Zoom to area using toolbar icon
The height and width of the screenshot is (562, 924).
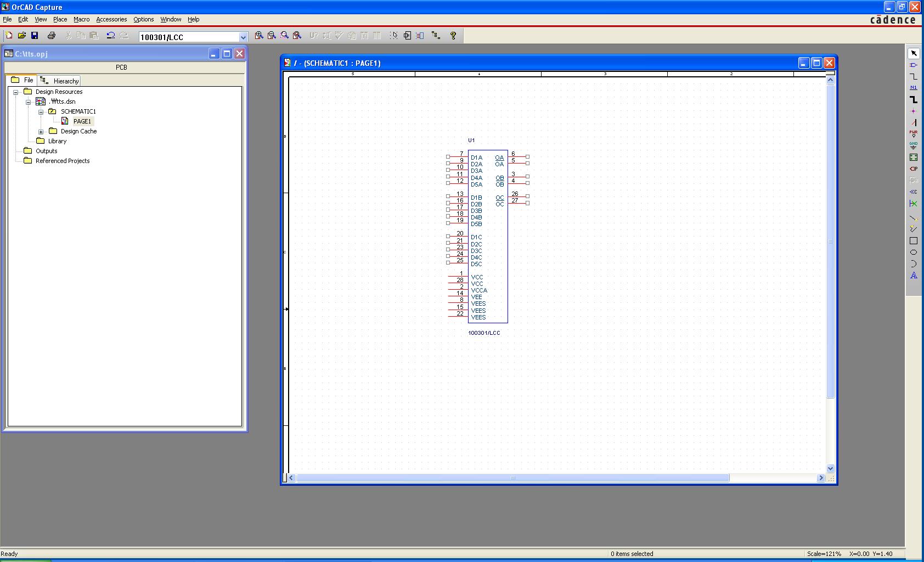click(284, 36)
